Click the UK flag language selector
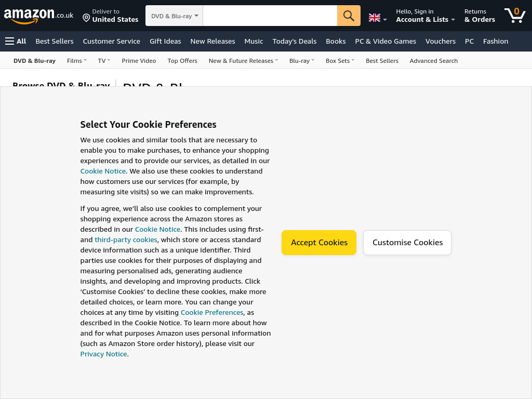Viewport: 532px width, 399px height. [378, 18]
